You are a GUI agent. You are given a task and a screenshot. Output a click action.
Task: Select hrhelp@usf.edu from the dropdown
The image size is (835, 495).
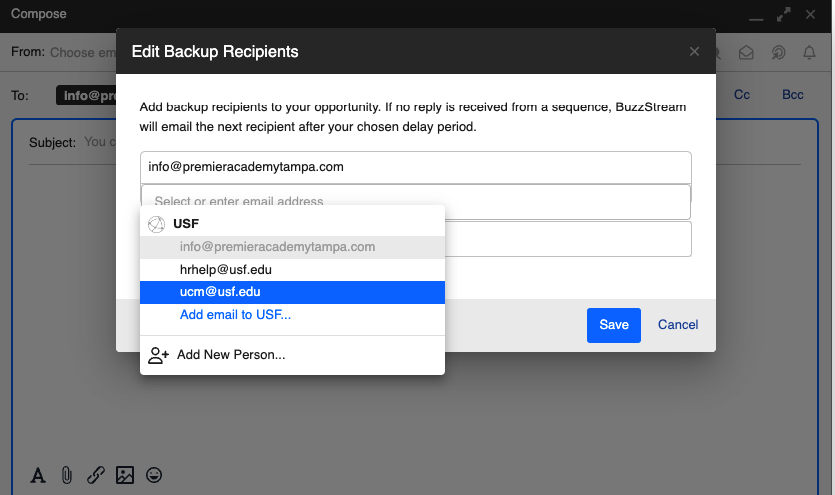click(x=292, y=270)
